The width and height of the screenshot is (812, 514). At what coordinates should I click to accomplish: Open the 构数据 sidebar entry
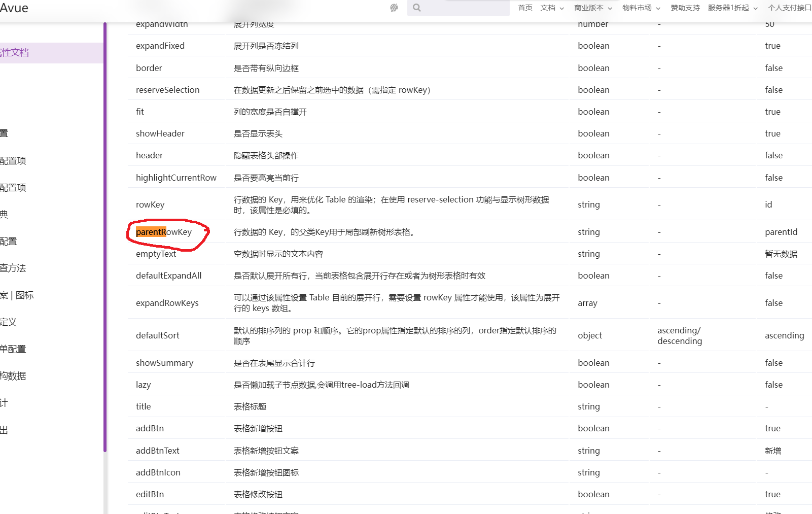(13, 375)
